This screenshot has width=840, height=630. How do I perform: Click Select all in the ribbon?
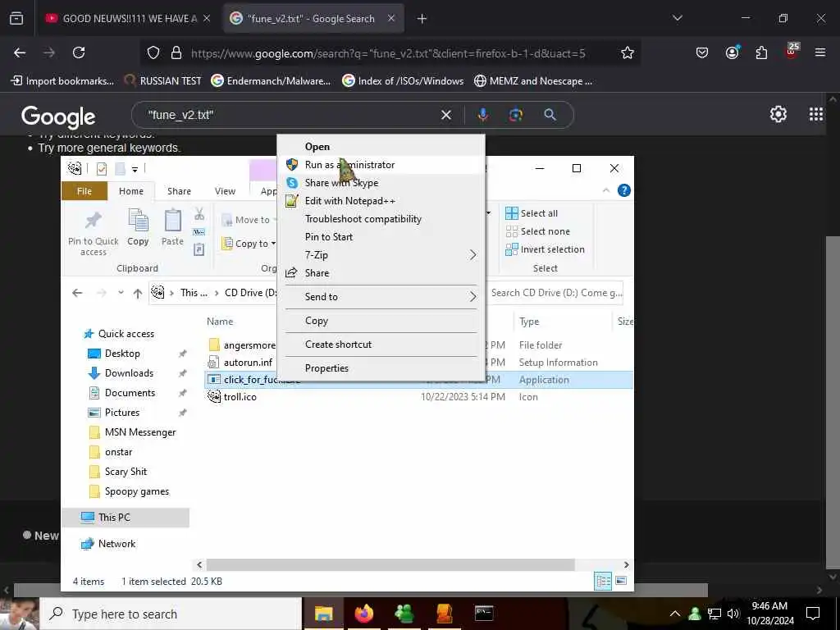click(x=532, y=213)
